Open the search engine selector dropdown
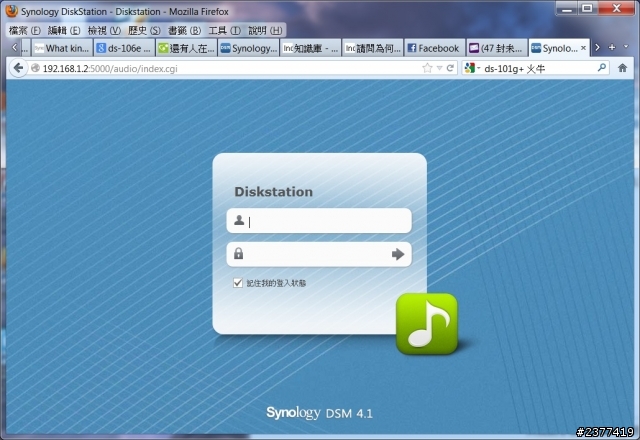This screenshot has height=440, width=640. pos(472,68)
